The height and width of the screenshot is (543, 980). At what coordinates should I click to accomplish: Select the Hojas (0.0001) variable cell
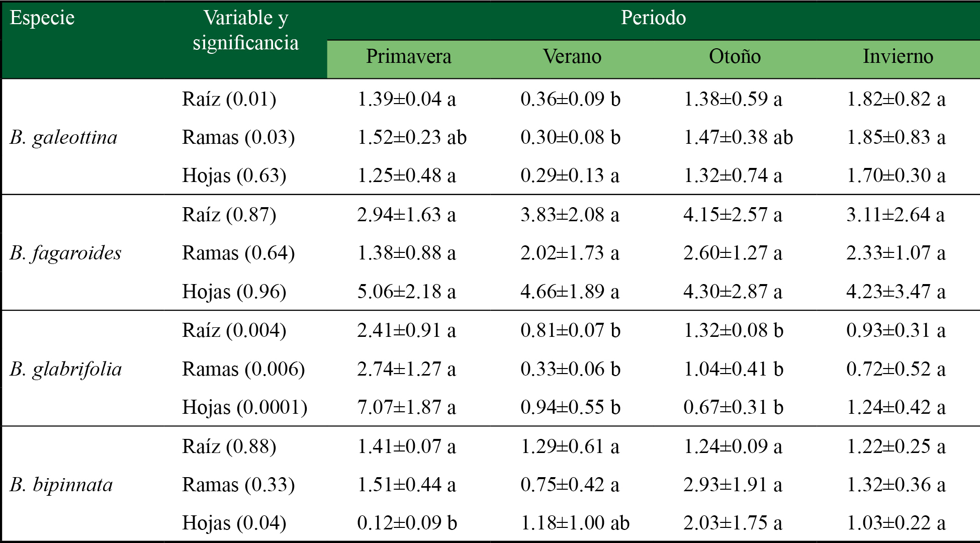(244, 407)
